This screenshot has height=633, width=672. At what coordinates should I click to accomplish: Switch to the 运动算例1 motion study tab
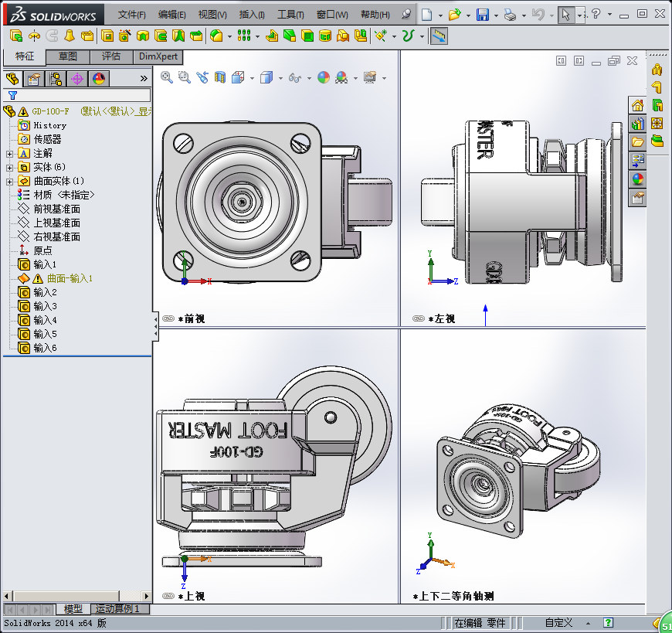118,609
